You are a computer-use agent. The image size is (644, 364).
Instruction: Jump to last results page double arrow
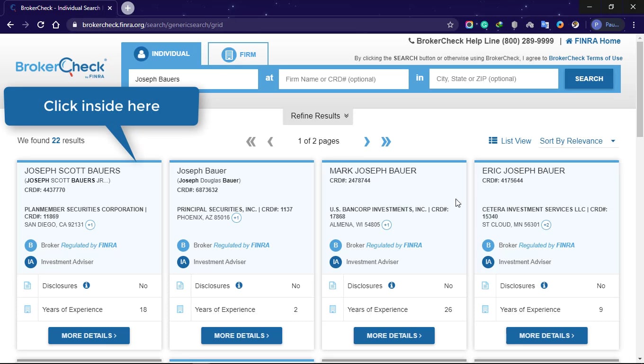click(x=386, y=141)
